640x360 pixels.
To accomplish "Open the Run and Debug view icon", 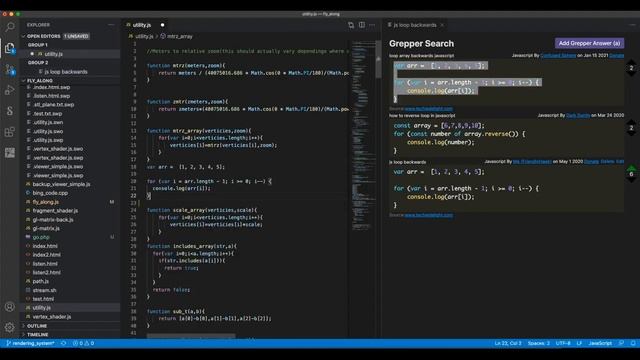I will coord(10,90).
